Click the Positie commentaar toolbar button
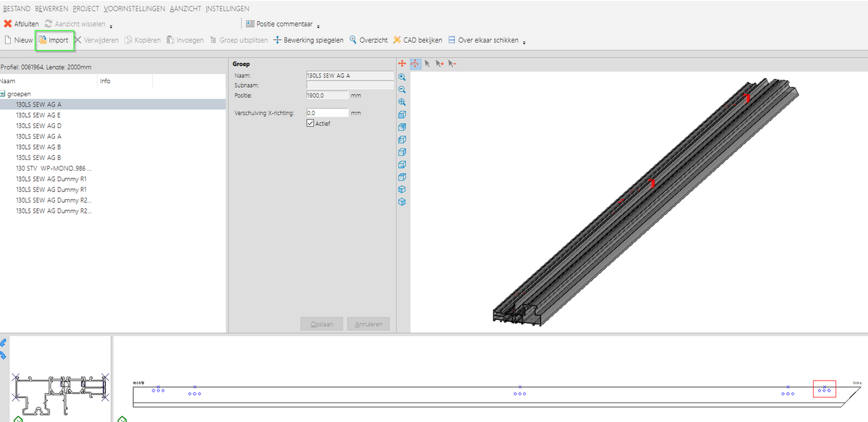868x422 pixels. (x=278, y=24)
